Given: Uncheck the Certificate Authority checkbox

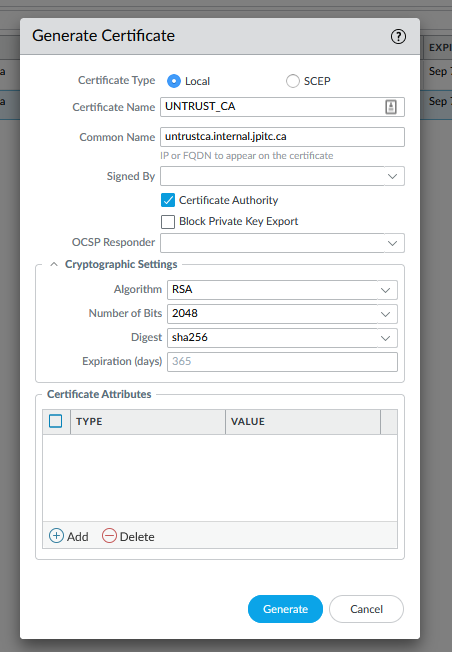Looking at the screenshot, I should [168, 200].
